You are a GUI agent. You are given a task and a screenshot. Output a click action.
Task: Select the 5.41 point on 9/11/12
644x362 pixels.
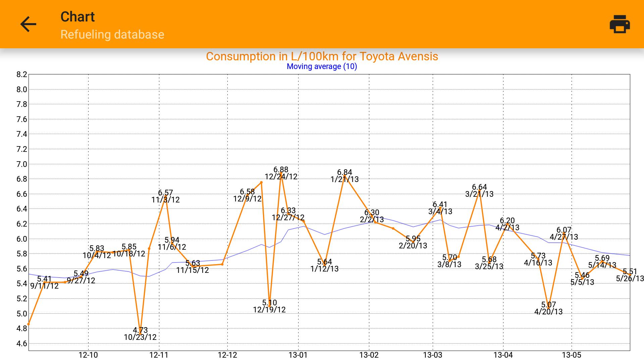coord(44,282)
